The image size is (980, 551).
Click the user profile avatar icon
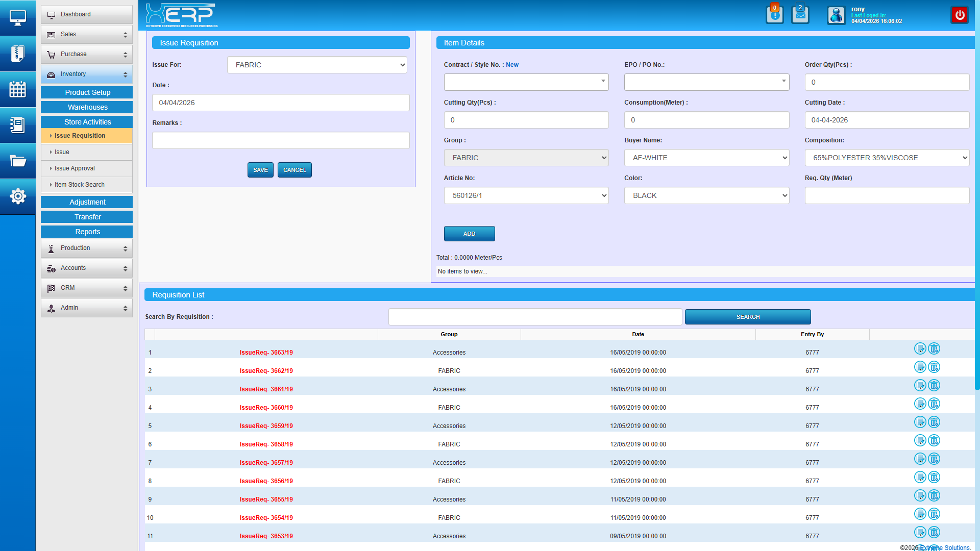(836, 15)
